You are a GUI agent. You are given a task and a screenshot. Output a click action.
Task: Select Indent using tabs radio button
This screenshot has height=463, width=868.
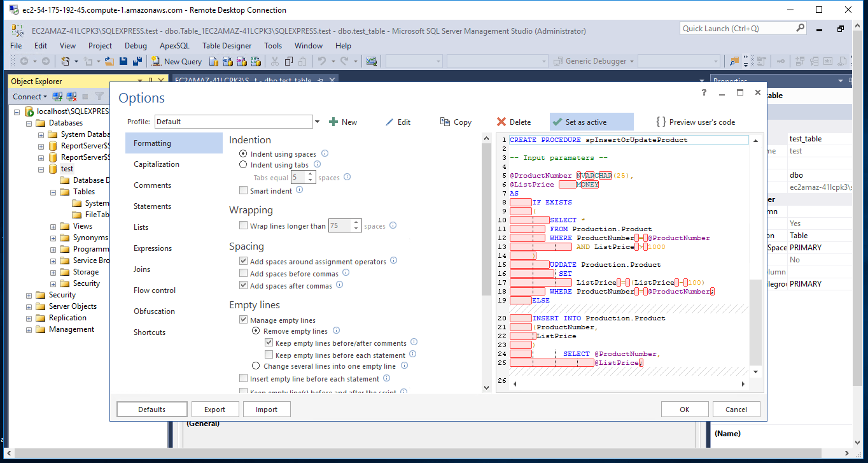pos(243,165)
